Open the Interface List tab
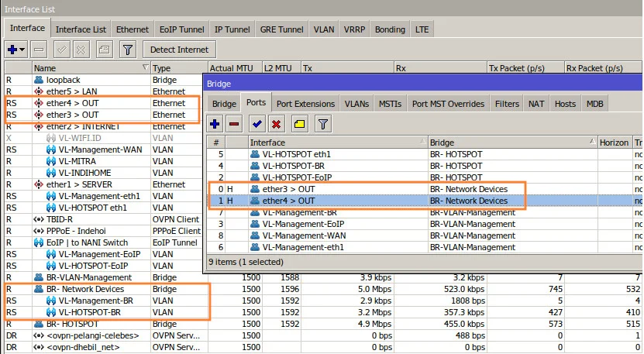The image size is (644, 354). point(81,29)
